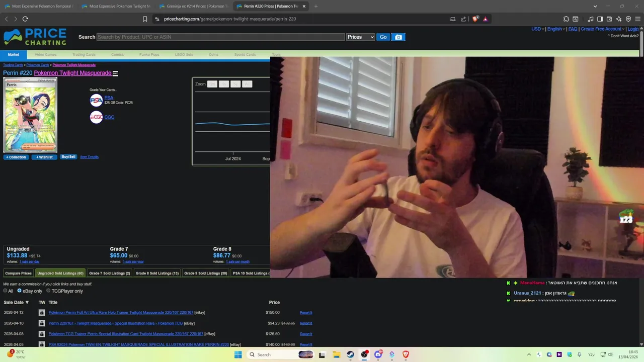This screenshot has width=644, height=362.
Task: Click the Brave Rewards triangle icon
Action: point(486,19)
